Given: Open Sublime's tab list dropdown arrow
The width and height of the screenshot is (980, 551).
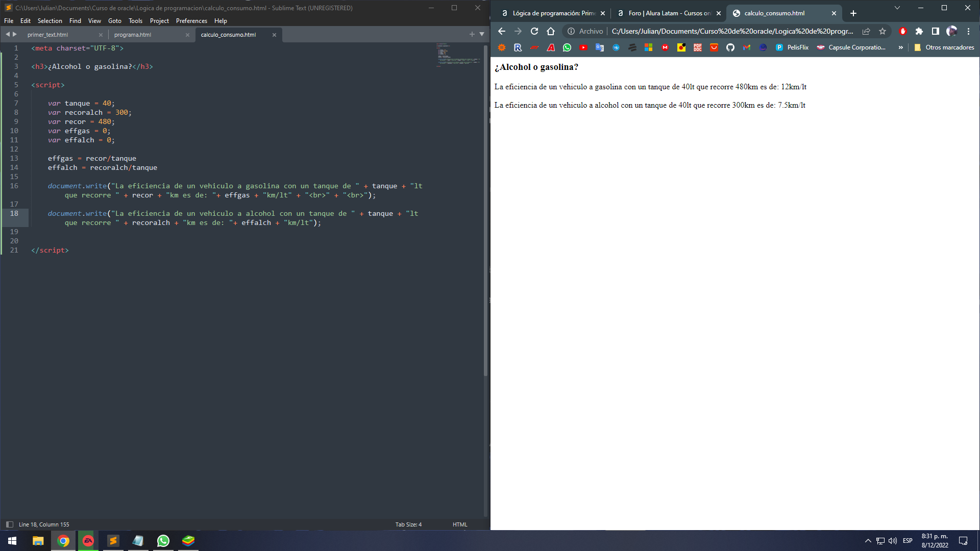Looking at the screenshot, I should click(482, 34).
